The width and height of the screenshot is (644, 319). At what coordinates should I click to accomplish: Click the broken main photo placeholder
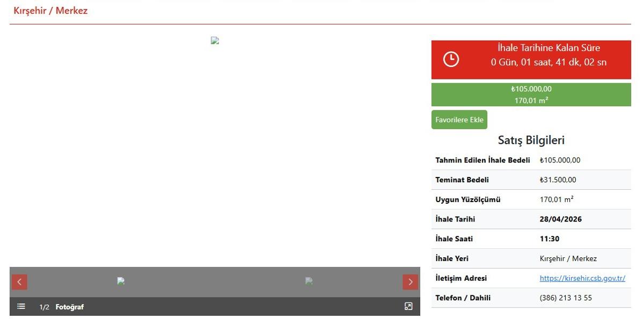point(215,41)
